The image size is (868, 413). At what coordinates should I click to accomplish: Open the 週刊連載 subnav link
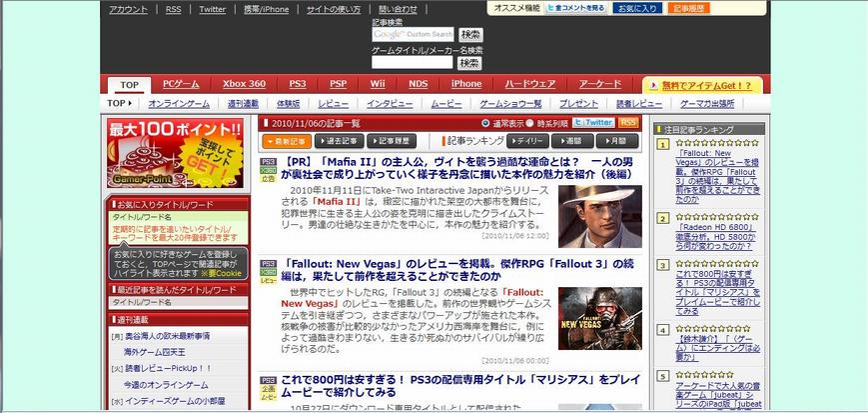point(243,104)
